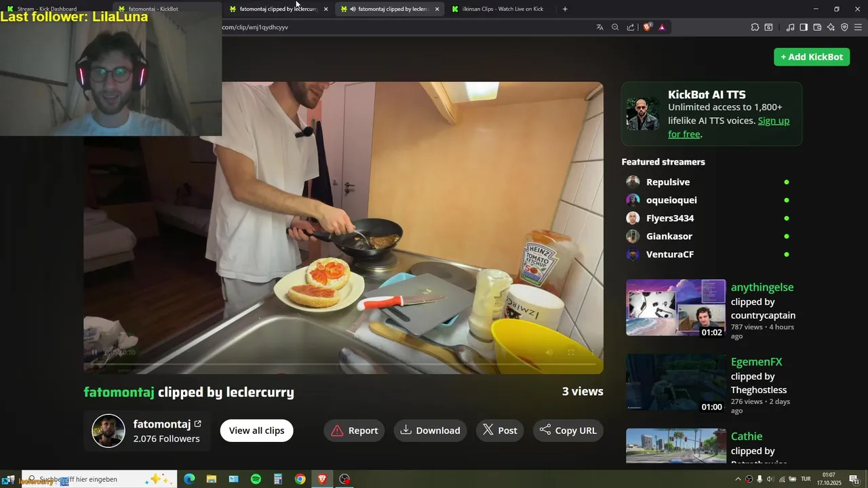Expand hidden system tray icons
This screenshot has height=488, width=868.
click(x=738, y=479)
